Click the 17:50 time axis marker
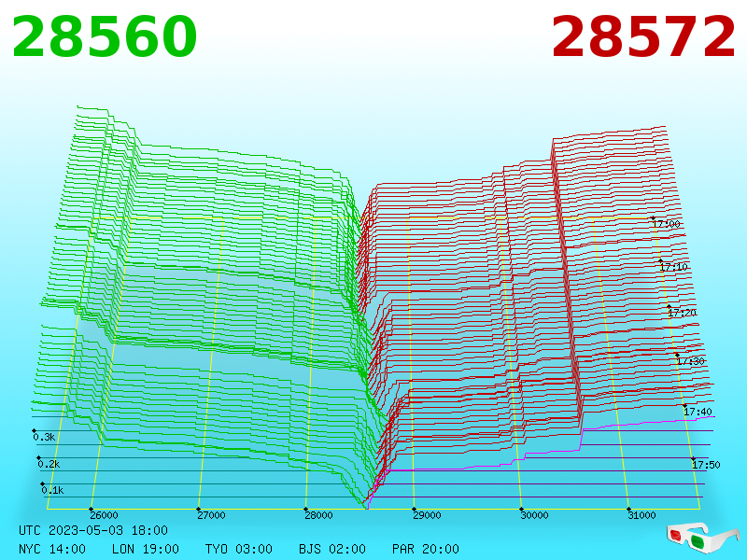747x560 pixels. 706,464
